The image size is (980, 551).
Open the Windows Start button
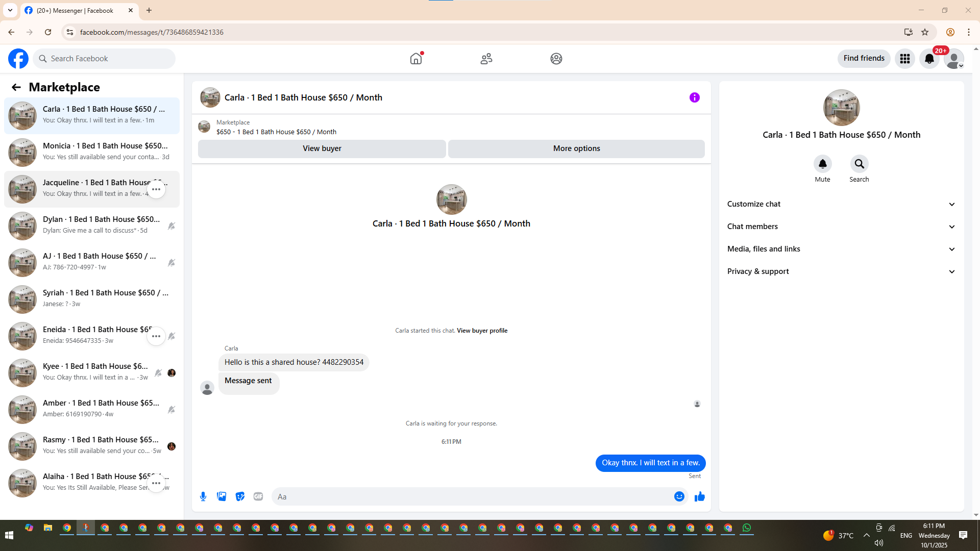click(9, 535)
